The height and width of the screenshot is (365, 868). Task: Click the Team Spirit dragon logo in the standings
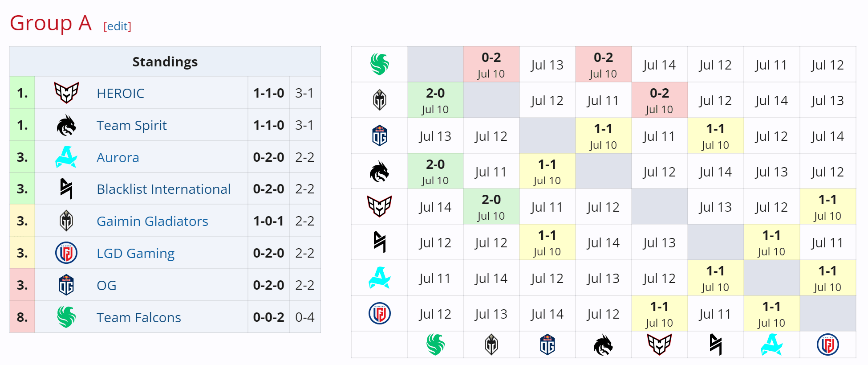coord(66,125)
